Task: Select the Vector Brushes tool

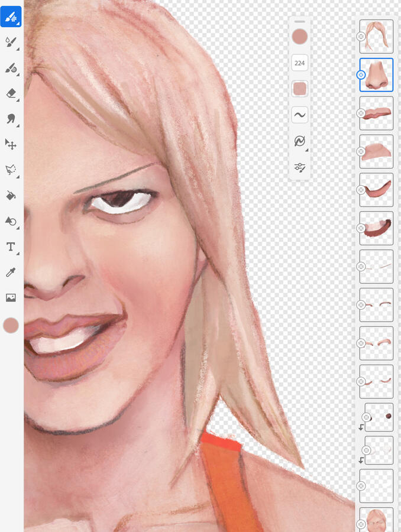Action: [11, 68]
